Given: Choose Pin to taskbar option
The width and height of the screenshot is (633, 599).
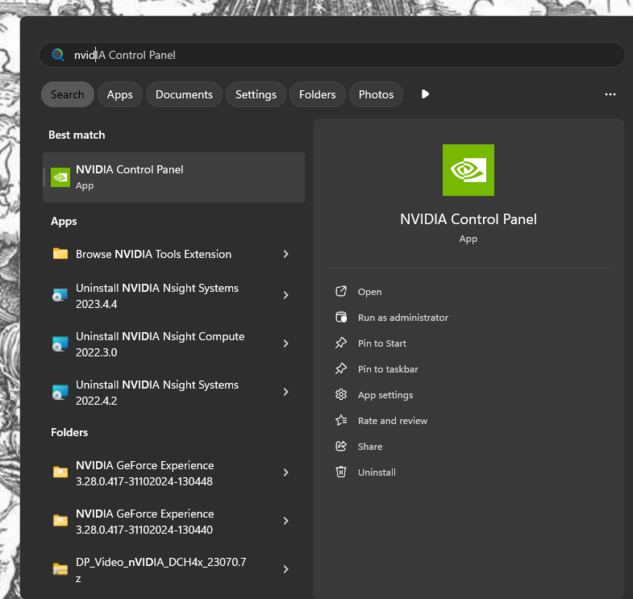Looking at the screenshot, I should 388,369.
